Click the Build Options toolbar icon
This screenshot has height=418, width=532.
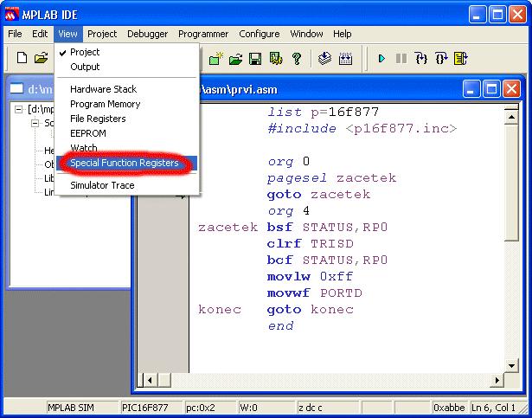276,58
